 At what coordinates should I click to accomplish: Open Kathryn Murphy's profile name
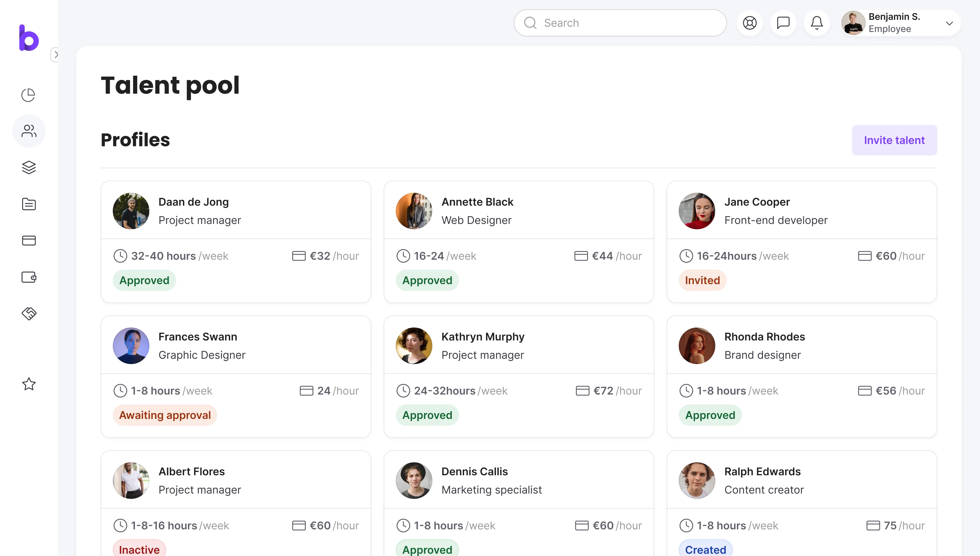coord(483,337)
